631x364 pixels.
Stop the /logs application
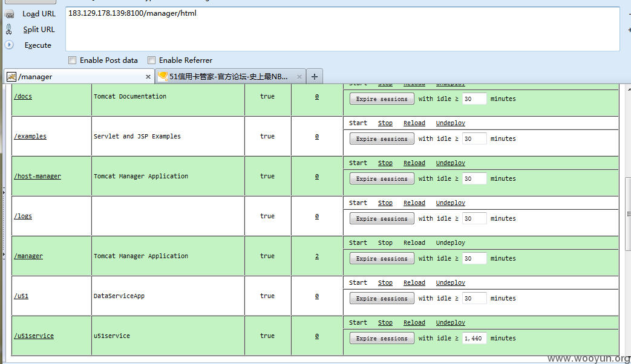(x=385, y=203)
